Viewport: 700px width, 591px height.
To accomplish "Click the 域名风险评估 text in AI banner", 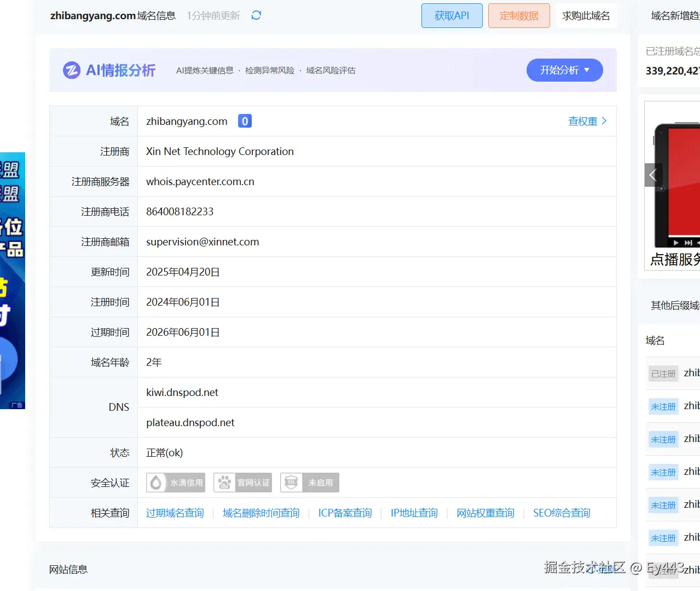I will pyautogui.click(x=331, y=70).
